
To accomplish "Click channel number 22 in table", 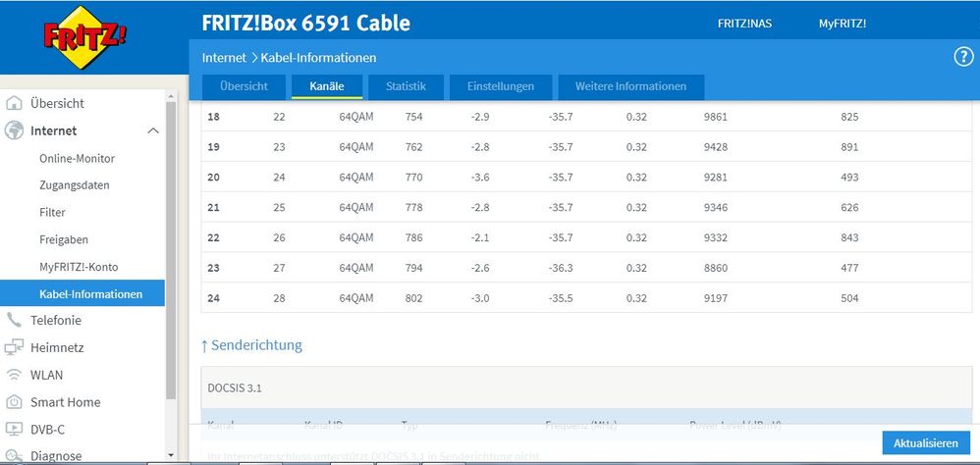I will [x=213, y=237].
